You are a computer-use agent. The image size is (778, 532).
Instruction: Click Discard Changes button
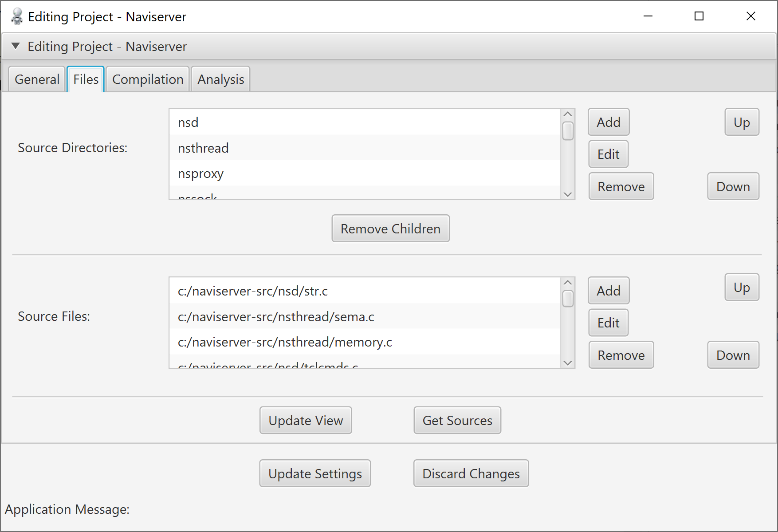471,473
